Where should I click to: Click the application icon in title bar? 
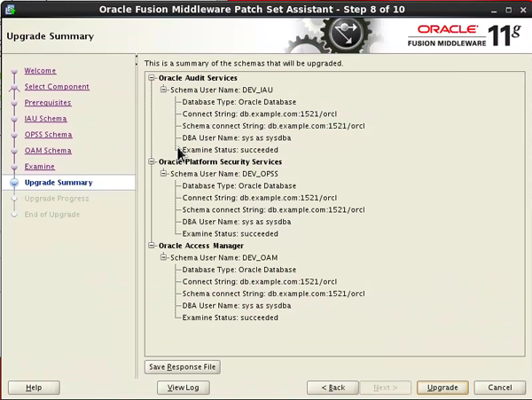coord(10,10)
